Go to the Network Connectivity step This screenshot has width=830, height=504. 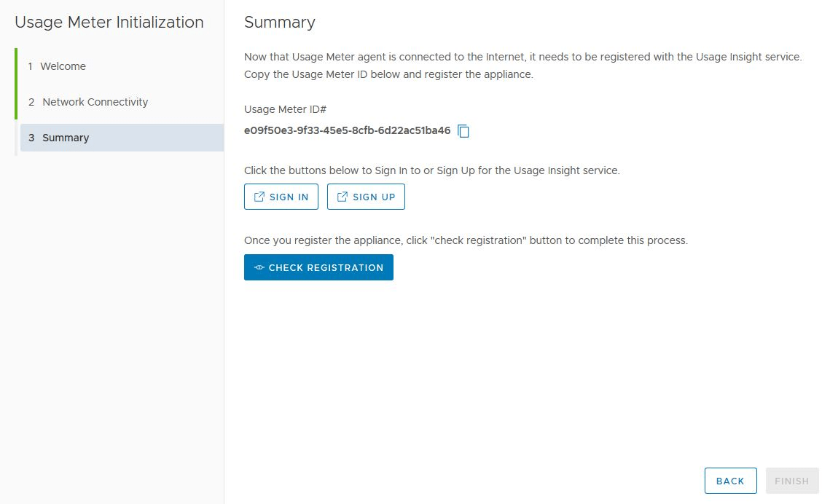(95, 101)
